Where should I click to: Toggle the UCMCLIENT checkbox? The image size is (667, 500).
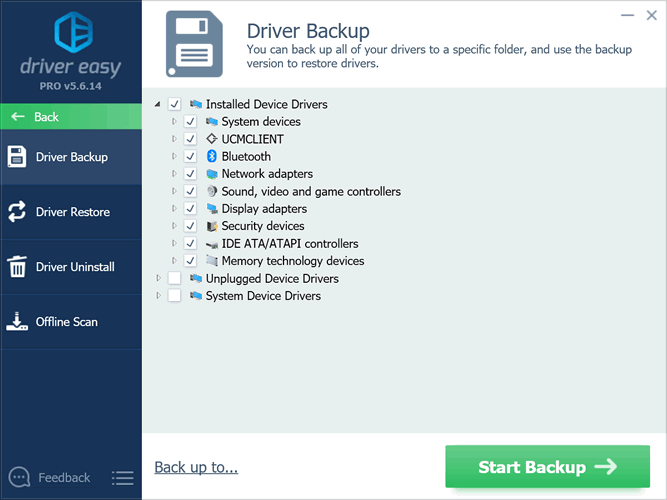(190, 139)
